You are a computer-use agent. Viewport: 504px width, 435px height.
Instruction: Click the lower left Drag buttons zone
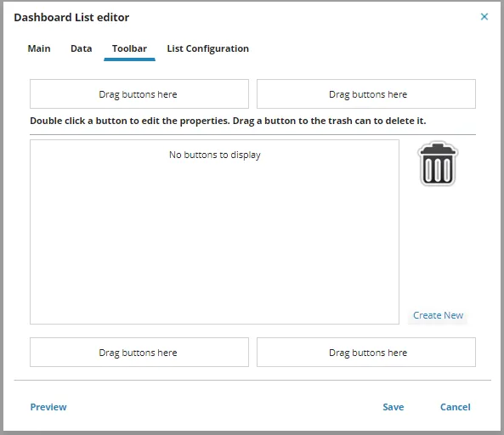pyautogui.click(x=139, y=352)
